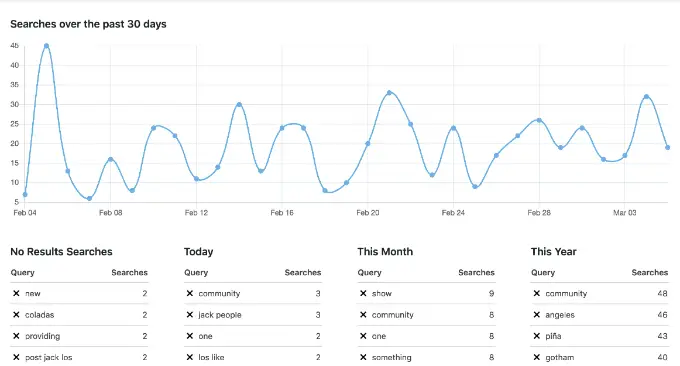
Task: Click the Feb 20 data point at 20
Action: tap(368, 143)
